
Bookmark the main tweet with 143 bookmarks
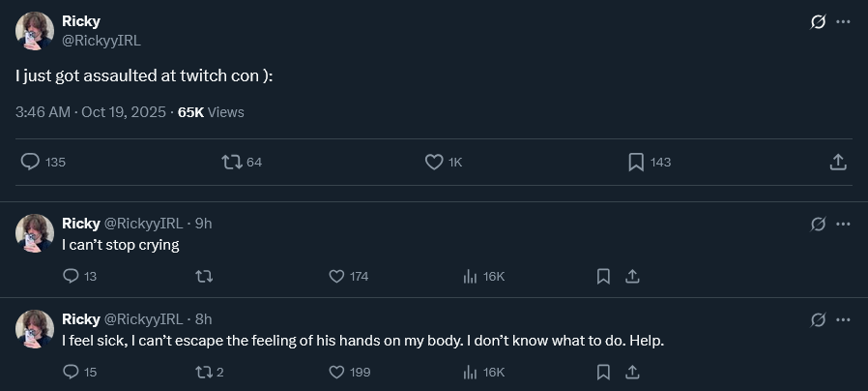636,163
